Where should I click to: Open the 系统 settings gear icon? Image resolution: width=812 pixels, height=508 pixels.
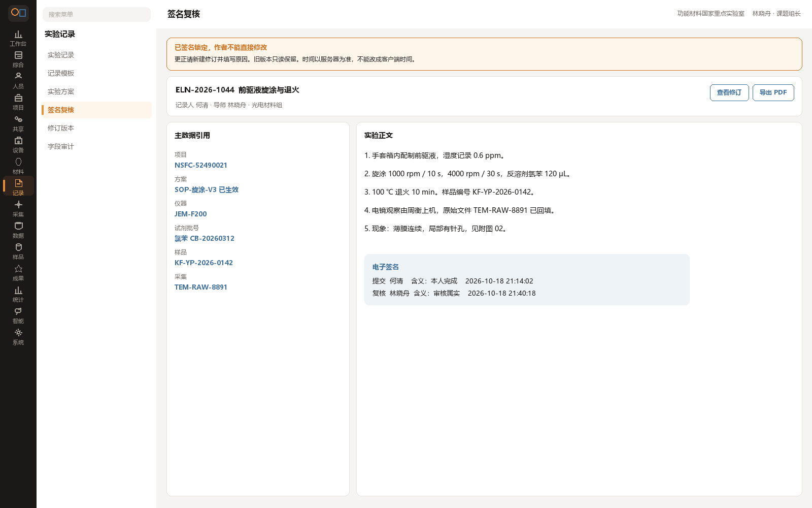pyautogui.click(x=18, y=337)
